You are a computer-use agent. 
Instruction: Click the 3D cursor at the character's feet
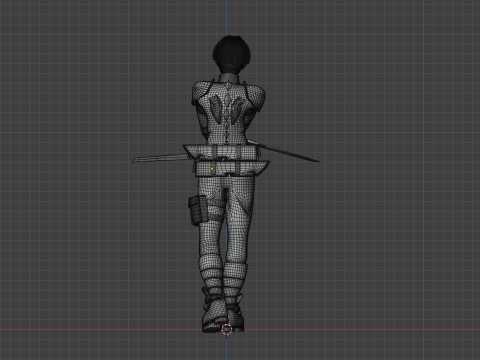tap(227, 329)
